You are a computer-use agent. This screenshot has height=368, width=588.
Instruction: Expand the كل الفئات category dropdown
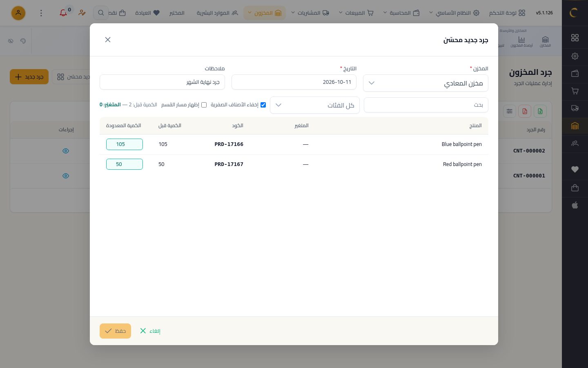[x=315, y=105]
